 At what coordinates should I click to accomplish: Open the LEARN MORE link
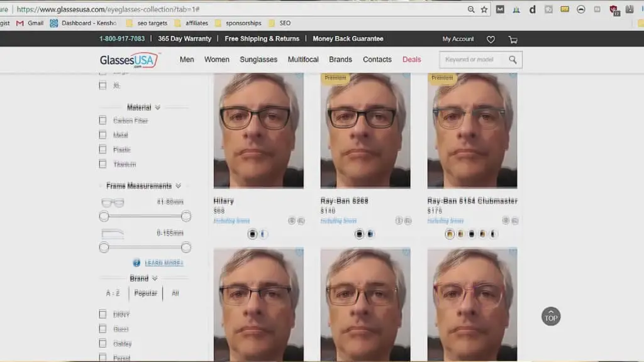tap(164, 263)
